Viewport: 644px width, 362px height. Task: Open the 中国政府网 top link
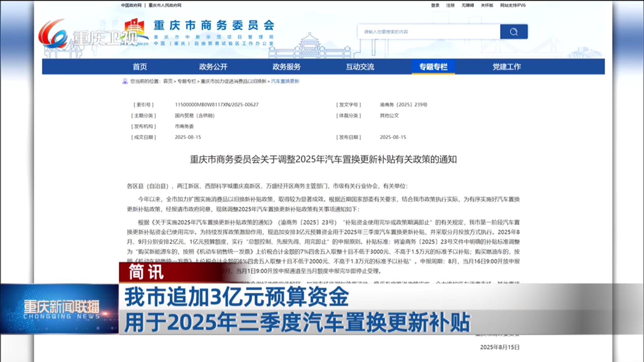(131, 5)
